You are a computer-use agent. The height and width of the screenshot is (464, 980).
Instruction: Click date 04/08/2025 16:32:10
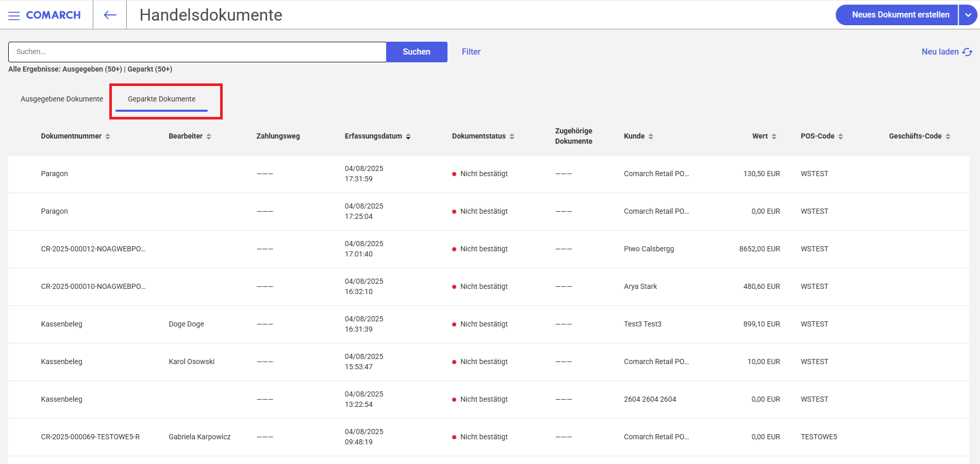364,287
